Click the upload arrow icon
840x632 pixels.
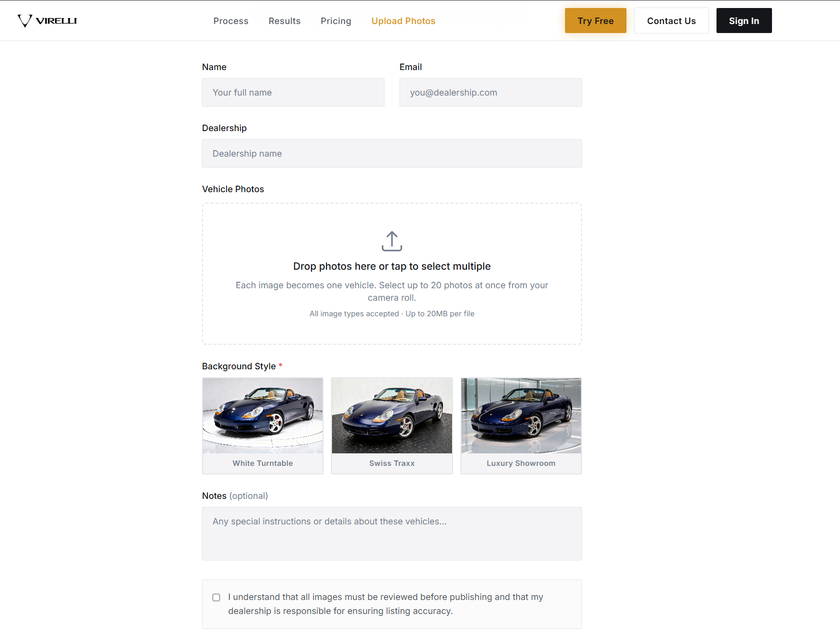pyautogui.click(x=391, y=241)
